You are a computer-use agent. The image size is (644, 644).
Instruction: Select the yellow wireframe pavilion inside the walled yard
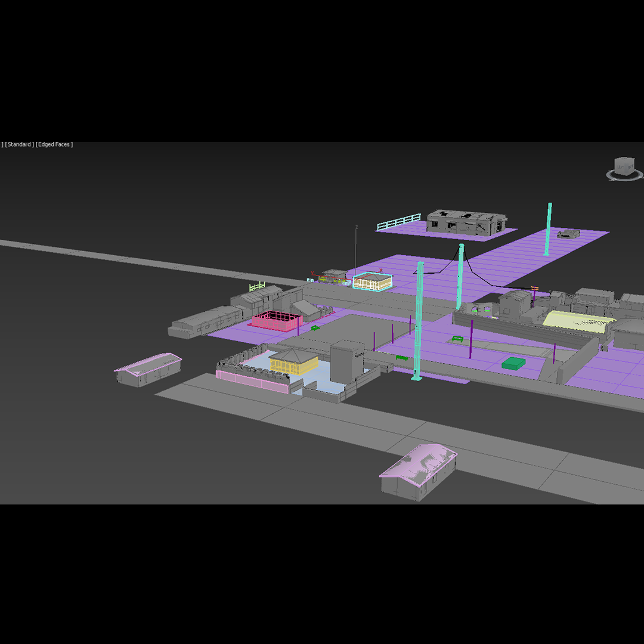293,361
